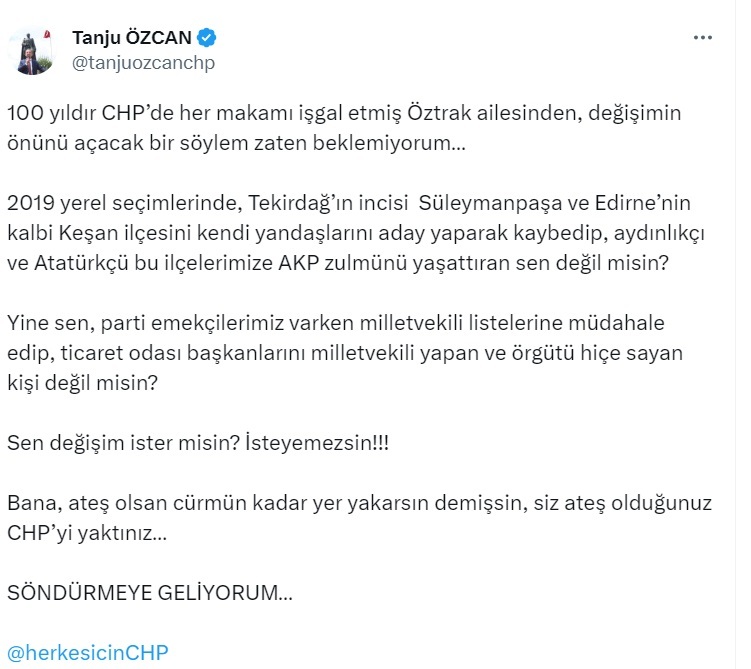Click the word 'Atatürkçü' in the tweet
This screenshot has width=751, height=669.
pyautogui.click(x=81, y=263)
